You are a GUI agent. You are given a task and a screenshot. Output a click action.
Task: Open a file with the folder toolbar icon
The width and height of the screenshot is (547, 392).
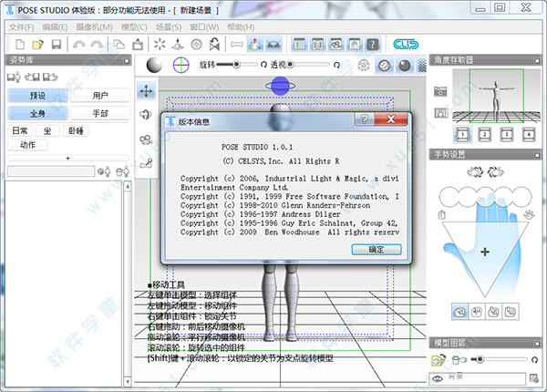tap(37, 45)
